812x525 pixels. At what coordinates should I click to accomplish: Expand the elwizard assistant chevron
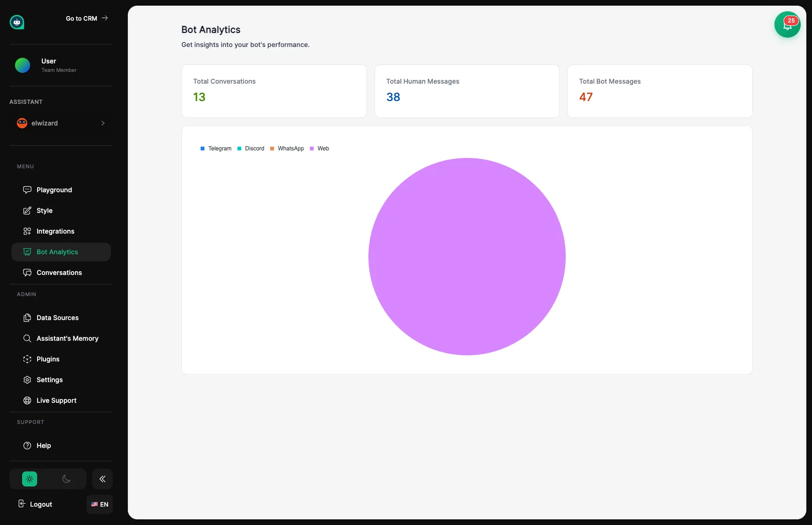[x=103, y=123]
